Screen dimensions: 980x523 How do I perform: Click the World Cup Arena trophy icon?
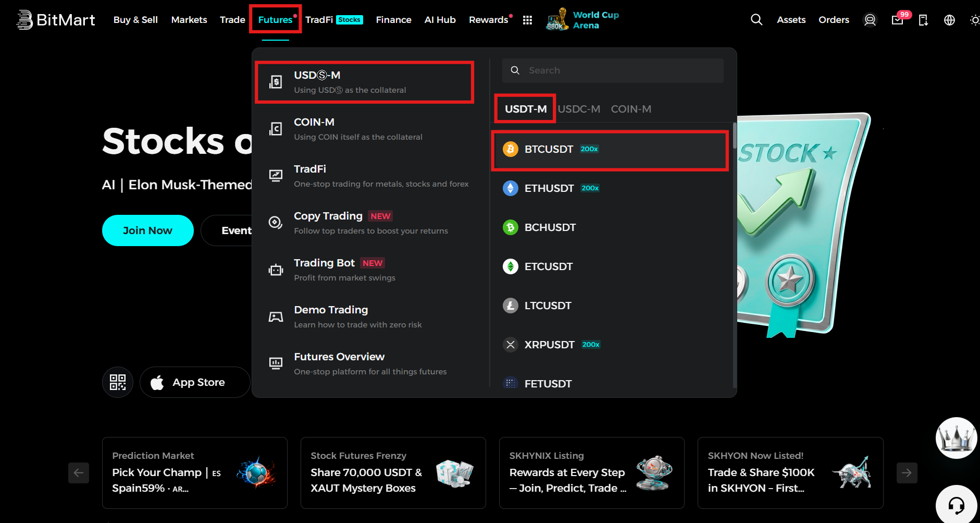pos(557,19)
